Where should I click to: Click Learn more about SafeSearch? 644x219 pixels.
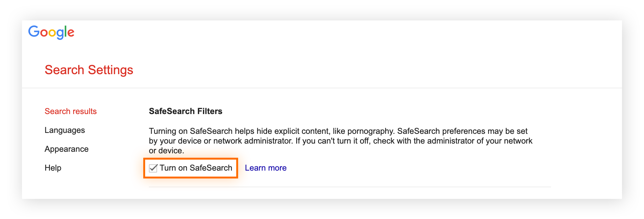click(x=265, y=168)
